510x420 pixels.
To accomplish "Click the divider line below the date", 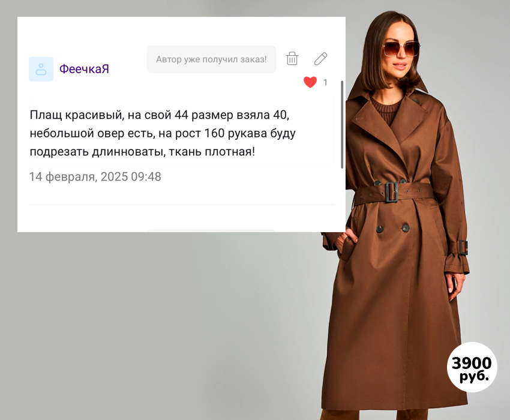I will click(x=181, y=205).
